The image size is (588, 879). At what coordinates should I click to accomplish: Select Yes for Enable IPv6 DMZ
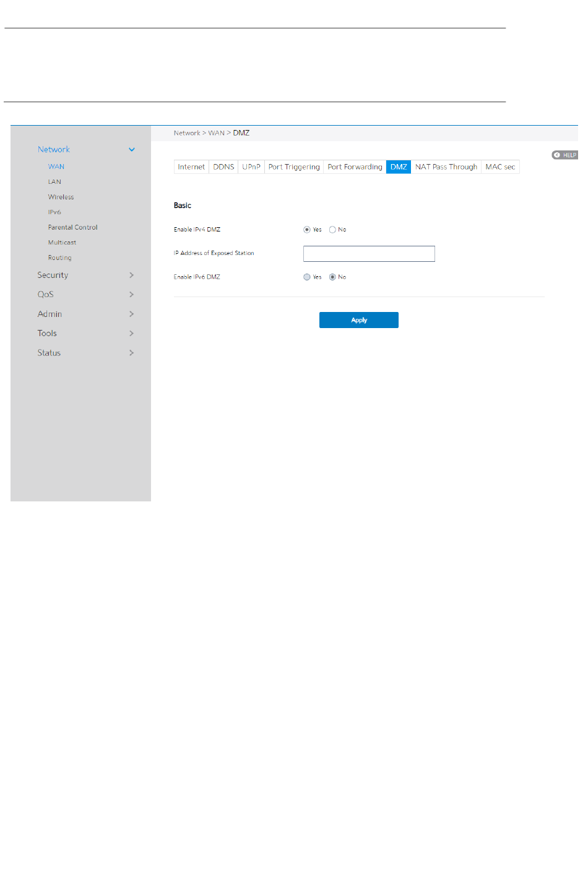point(307,277)
